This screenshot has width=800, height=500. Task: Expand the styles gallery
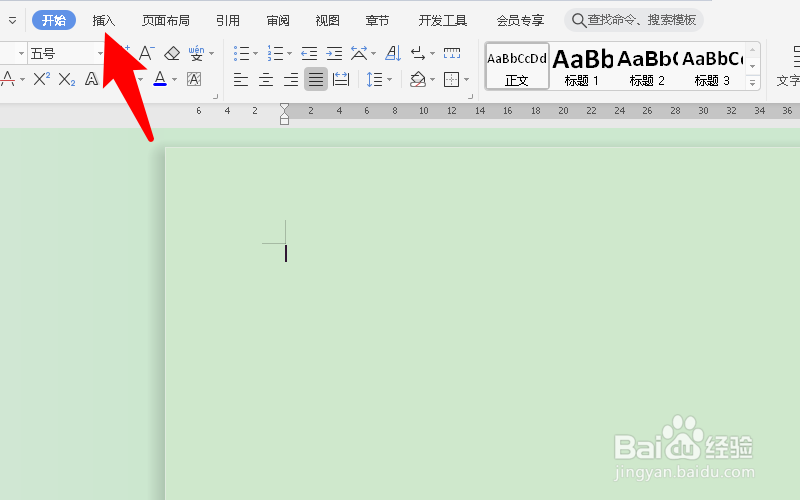point(753,83)
